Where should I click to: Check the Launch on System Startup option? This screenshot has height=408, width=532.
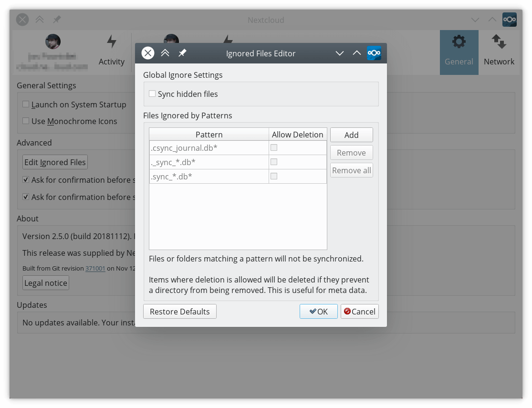pos(26,105)
